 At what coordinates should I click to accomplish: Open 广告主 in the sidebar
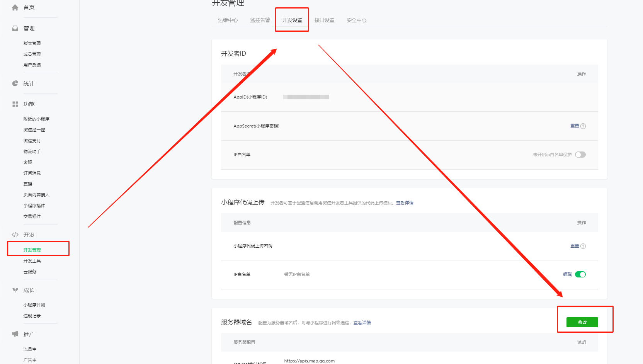tap(30, 360)
